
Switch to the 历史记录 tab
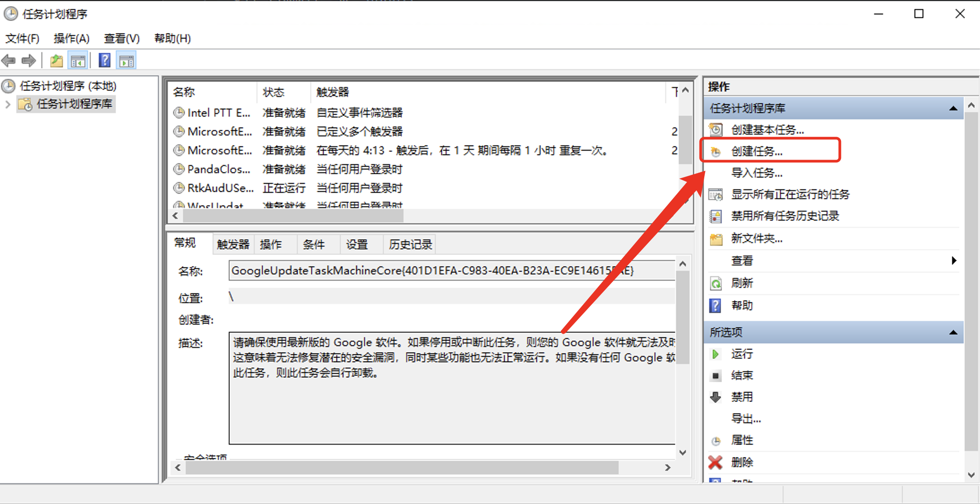[410, 244]
